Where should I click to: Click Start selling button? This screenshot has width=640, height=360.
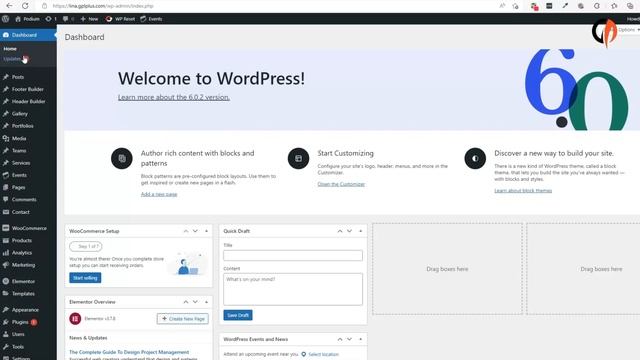[x=85, y=278]
